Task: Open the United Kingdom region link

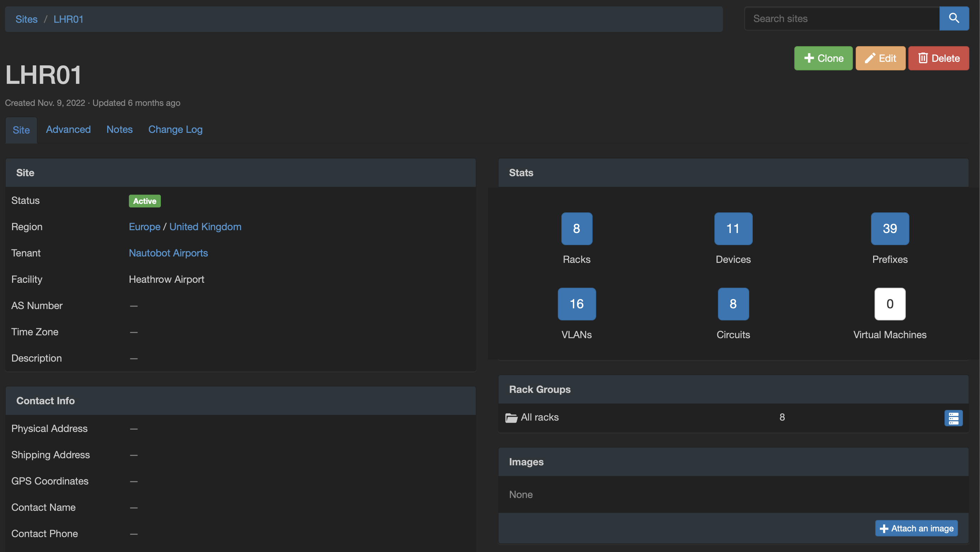Action: coord(205,227)
